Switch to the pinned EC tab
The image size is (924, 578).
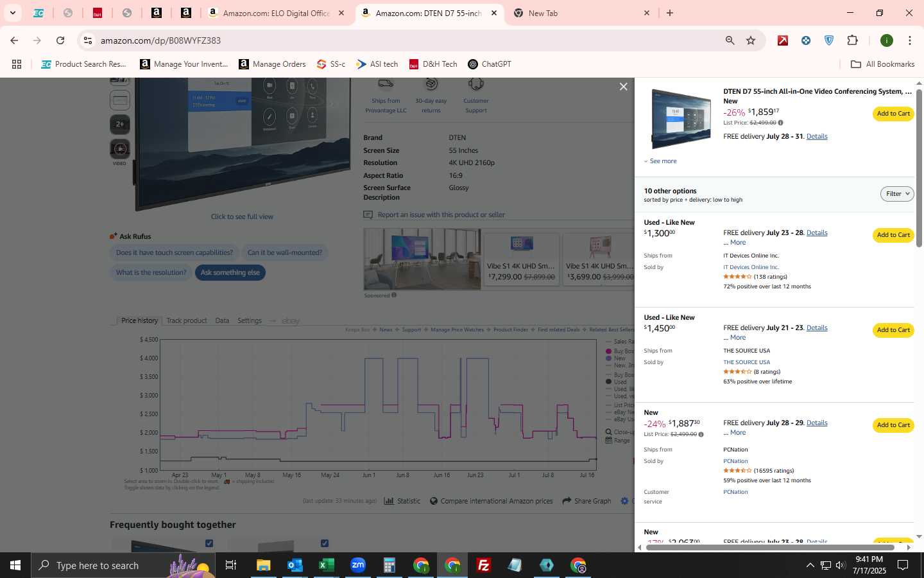(38, 13)
